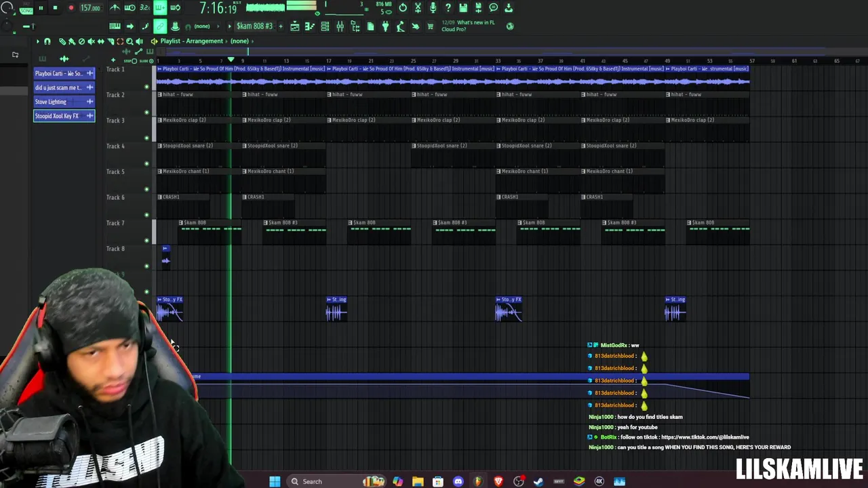Screen dimensions: 868x488
Task: Click the stamp multilink controller icon
Action: point(175,26)
